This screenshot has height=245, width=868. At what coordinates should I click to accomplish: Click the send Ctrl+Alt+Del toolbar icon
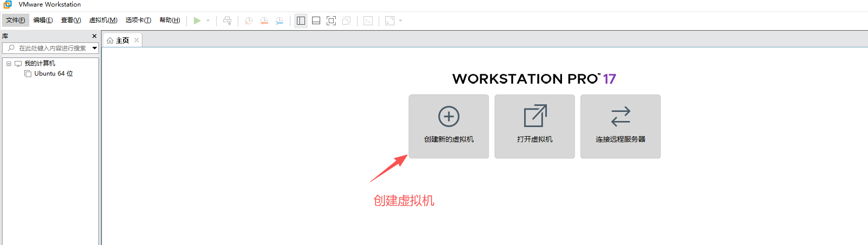pyautogui.click(x=227, y=21)
